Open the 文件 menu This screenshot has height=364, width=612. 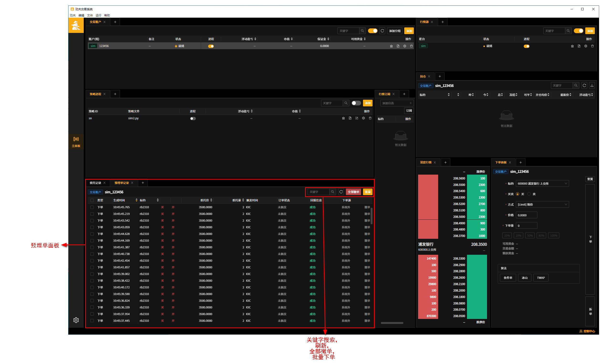tap(90, 15)
